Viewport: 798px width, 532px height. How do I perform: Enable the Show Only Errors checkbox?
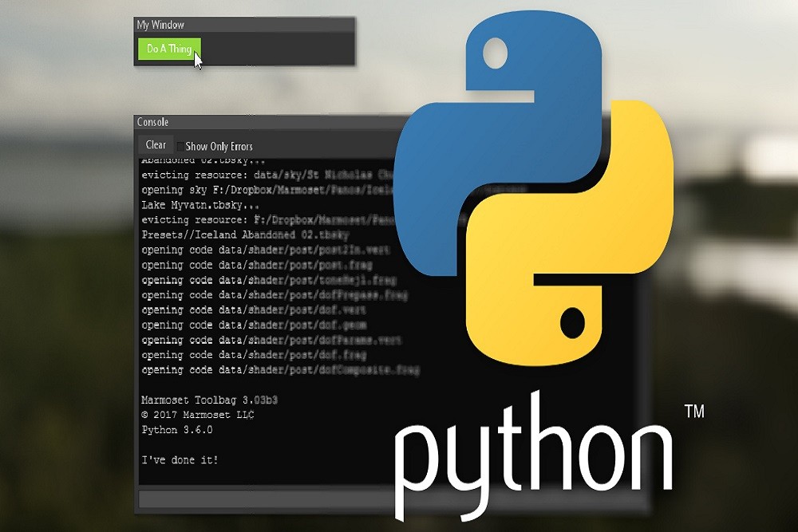[x=180, y=147]
